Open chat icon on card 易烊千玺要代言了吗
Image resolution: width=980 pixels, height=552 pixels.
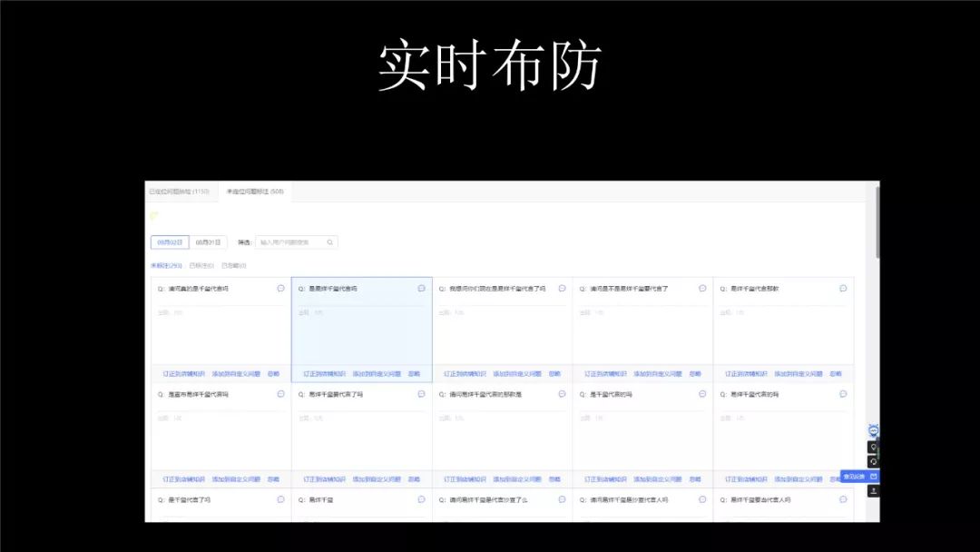point(421,394)
